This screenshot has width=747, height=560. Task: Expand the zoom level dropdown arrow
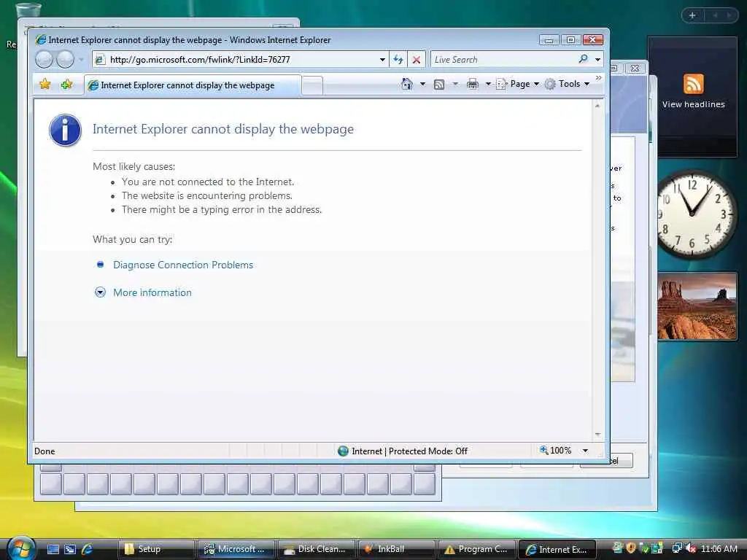pos(586,451)
